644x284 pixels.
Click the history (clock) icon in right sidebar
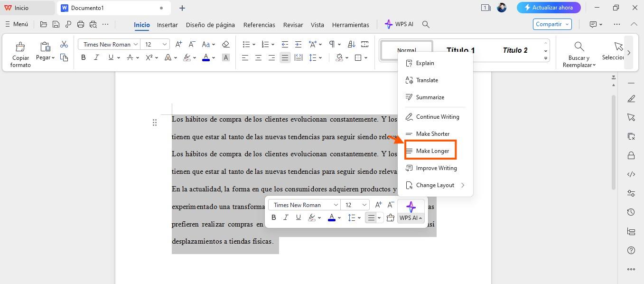click(x=631, y=212)
